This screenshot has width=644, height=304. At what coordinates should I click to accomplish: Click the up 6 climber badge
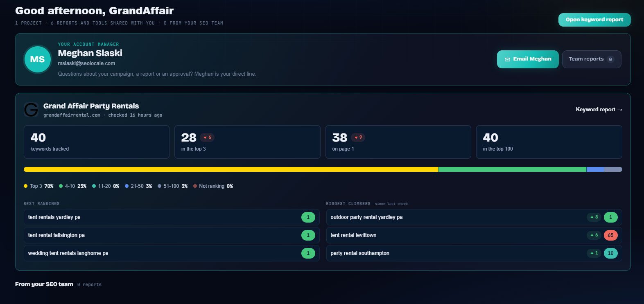pyautogui.click(x=594, y=235)
